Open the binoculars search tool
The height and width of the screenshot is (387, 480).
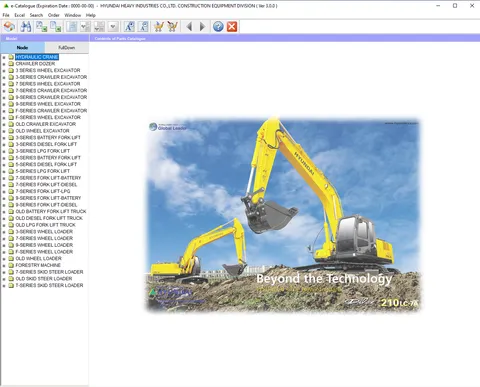click(x=26, y=26)
